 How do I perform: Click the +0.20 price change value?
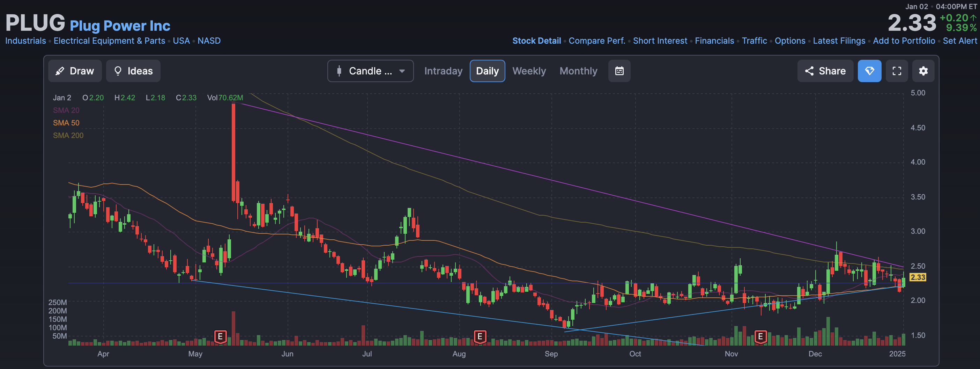coord(953,17)
